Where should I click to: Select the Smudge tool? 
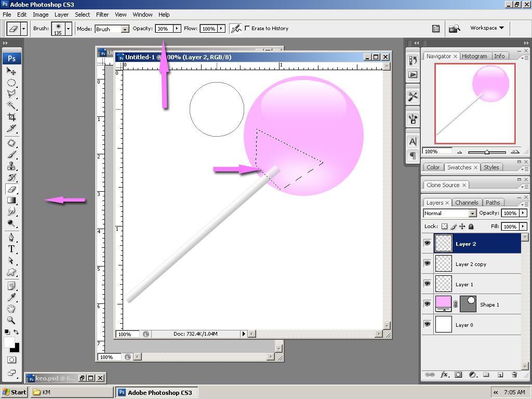(11, 211)
